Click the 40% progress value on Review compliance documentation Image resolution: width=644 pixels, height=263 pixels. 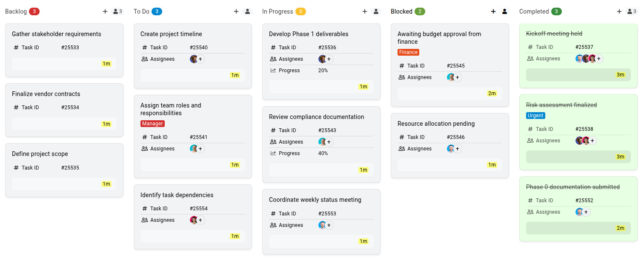pos(323,153)
